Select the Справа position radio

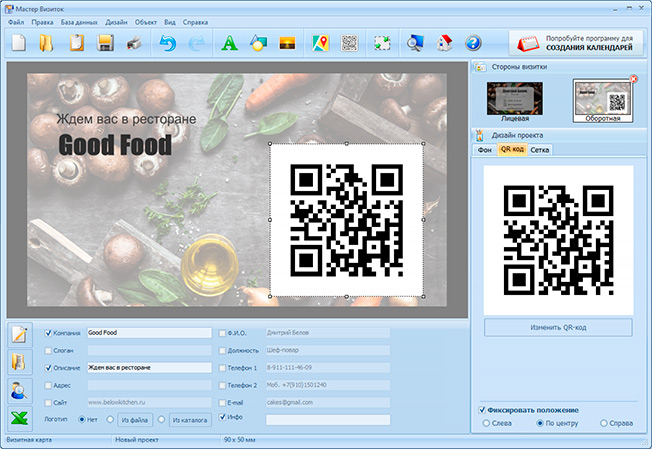click(603, 423)
